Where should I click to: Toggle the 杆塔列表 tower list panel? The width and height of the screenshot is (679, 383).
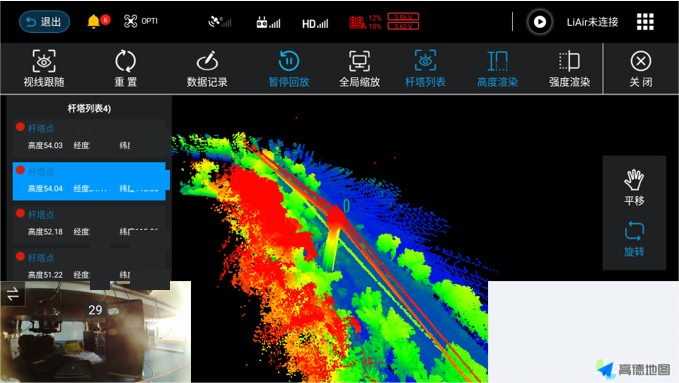pyautogui.click(x=425, y=68)
